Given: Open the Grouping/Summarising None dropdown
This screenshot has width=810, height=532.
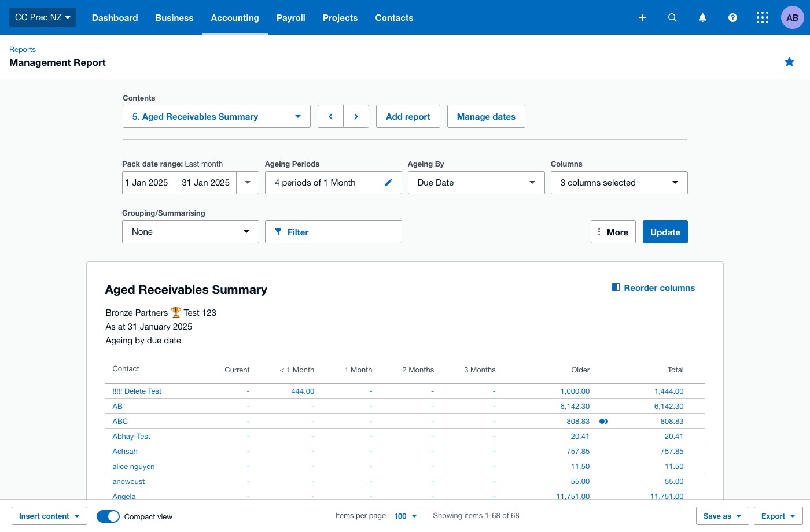Looking at the screenshot, I should click(x=190, y=232).
